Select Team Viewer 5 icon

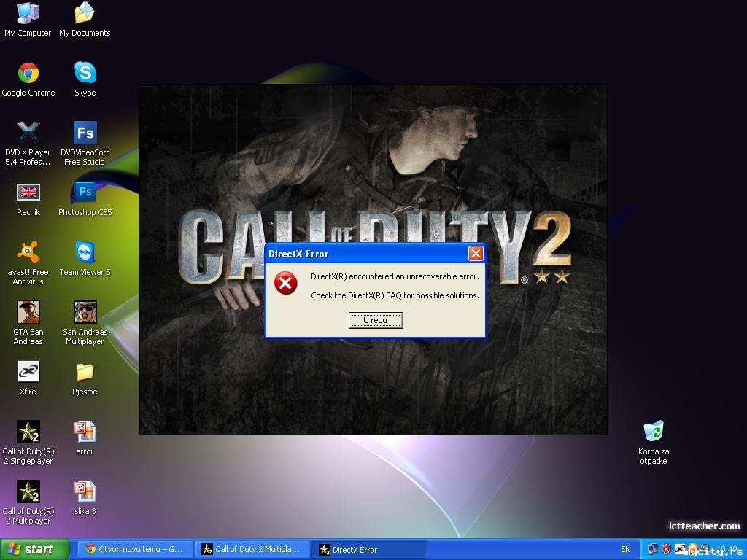tap(85, 259)
